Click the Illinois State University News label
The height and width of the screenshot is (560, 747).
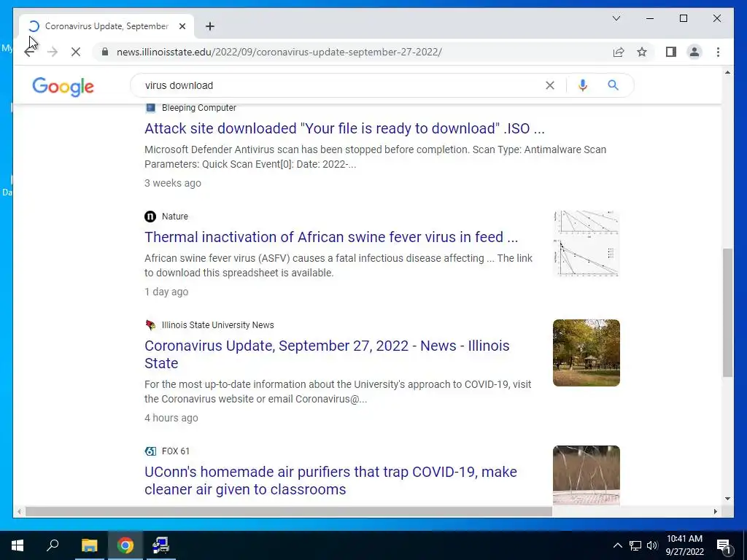pos(217,325)
